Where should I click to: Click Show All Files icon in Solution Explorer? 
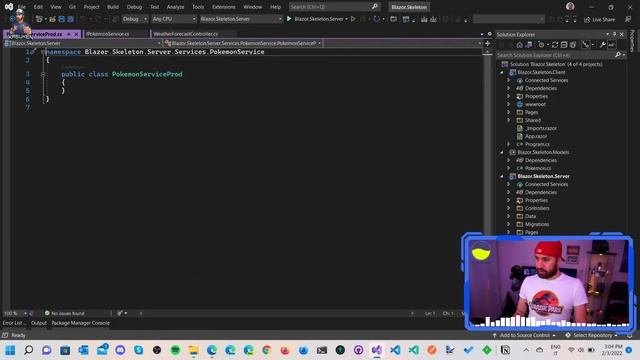tap(573, 45)
